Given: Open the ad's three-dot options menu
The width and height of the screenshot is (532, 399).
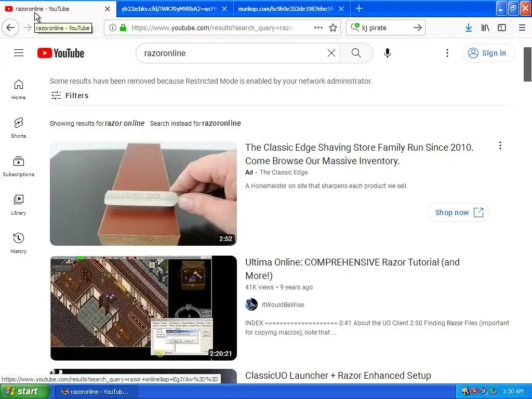Looking at the screenshot, I should tap(500, 146).
